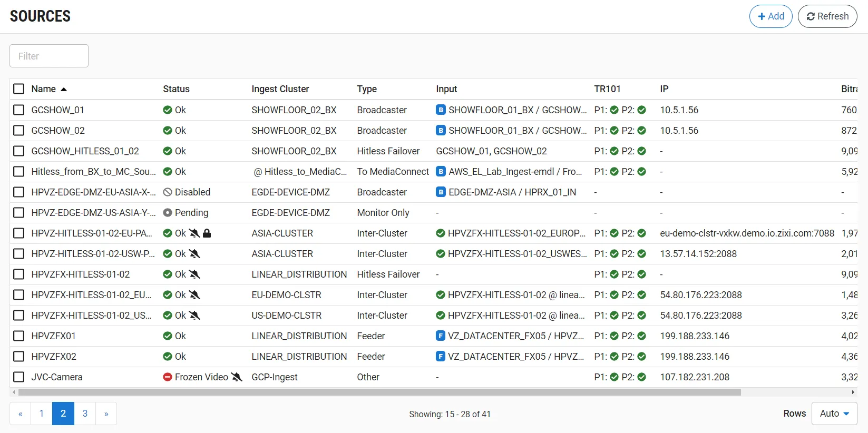868x433 pixels.
Task: Click the feeder F icon in HPVZFX02 input
Action: pos(441,356)
